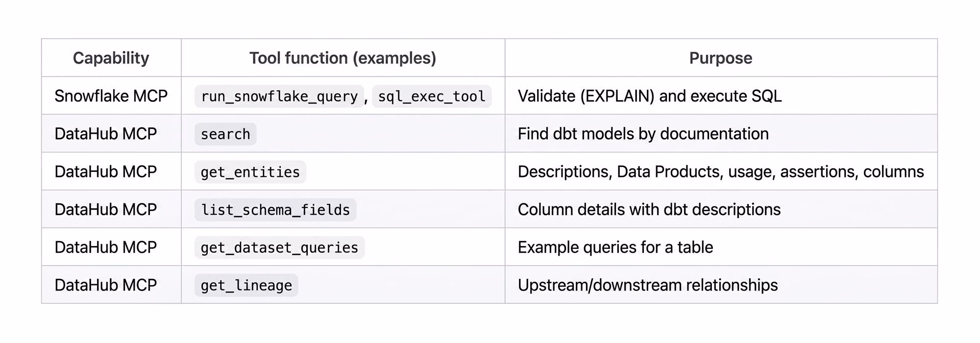Select the search function tag

225,134
